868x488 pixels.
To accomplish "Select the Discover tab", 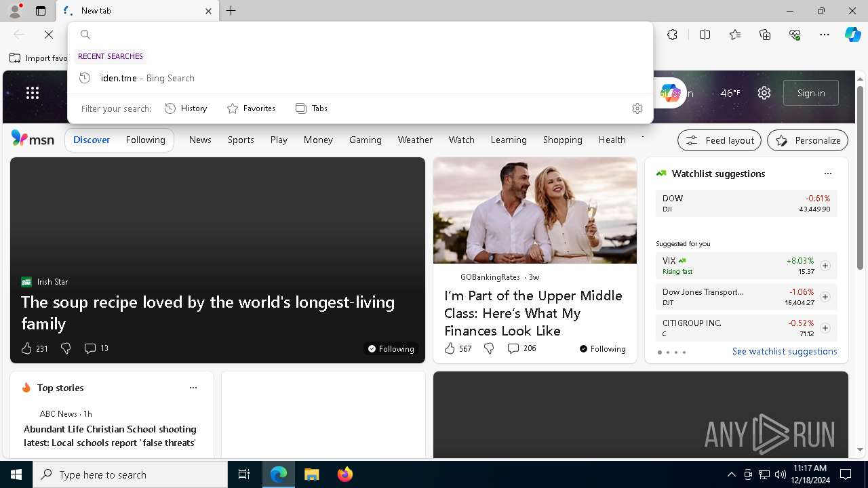I will point(92,140).
